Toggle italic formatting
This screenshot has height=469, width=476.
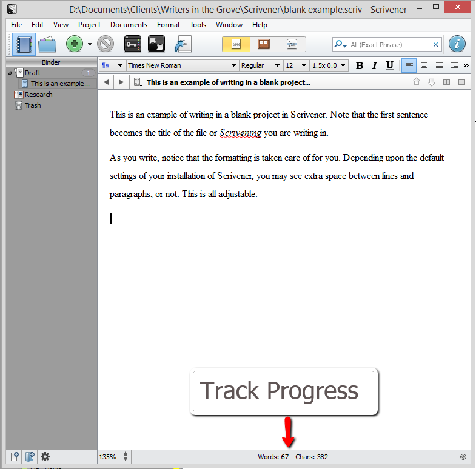(x=375, y=65)
